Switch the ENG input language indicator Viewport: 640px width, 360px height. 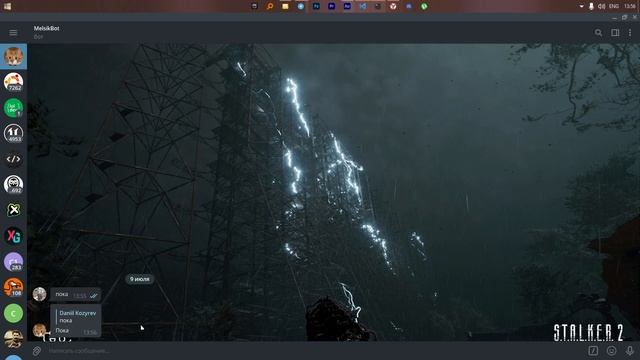click(614, 6)
